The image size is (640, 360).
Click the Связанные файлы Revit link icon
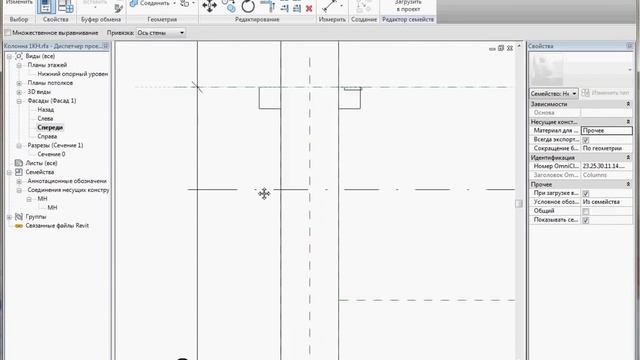(19, 226)
